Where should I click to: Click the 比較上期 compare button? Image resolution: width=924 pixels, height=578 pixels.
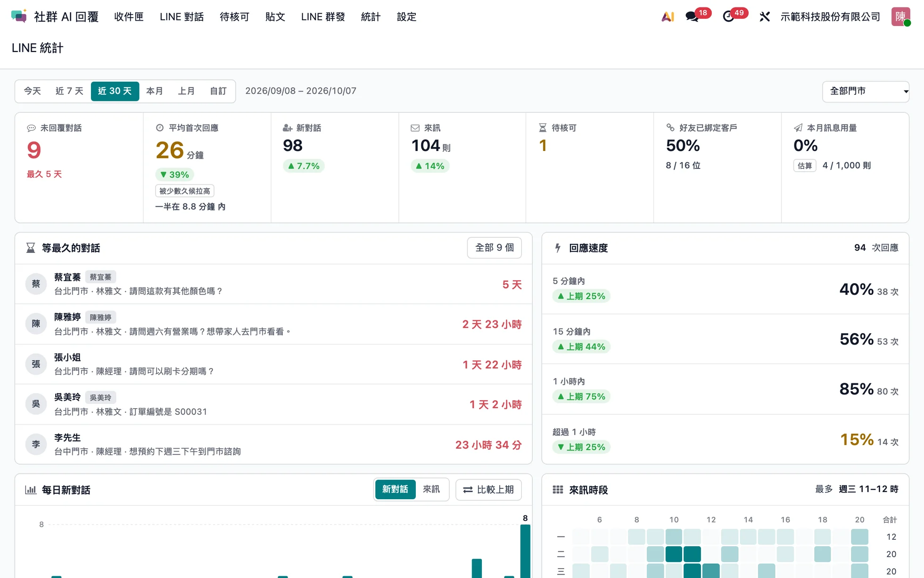coord(488,490)
